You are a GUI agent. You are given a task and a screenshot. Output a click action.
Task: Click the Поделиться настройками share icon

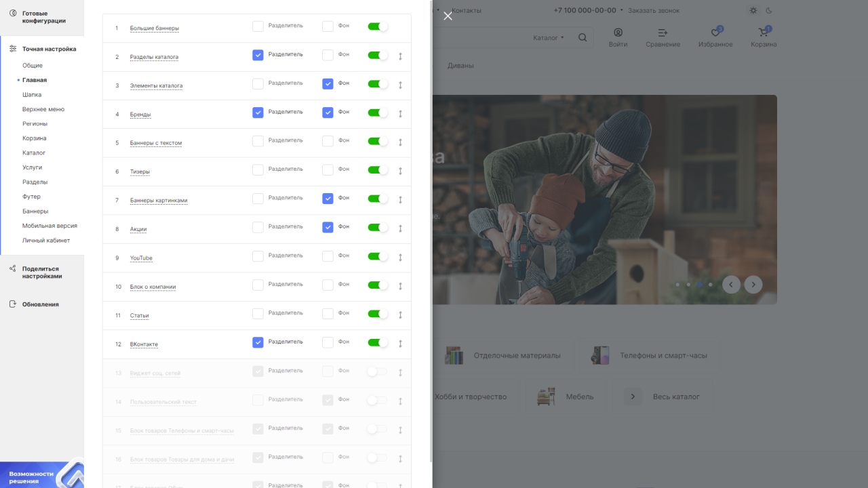[12, 269]
